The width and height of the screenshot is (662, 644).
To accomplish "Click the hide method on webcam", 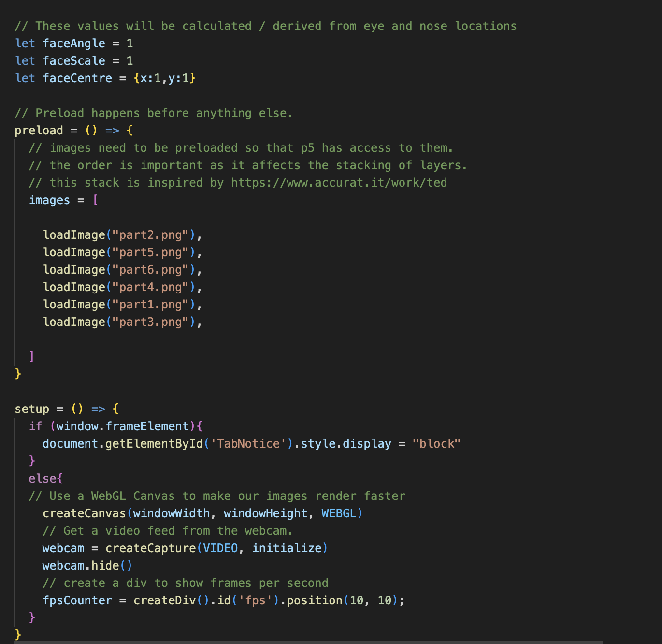I will pyautogui.click(x=105, y=566).
